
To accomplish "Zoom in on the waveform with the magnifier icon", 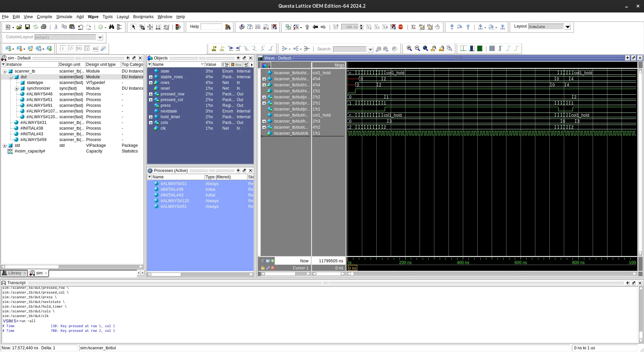I will point(409,48).
